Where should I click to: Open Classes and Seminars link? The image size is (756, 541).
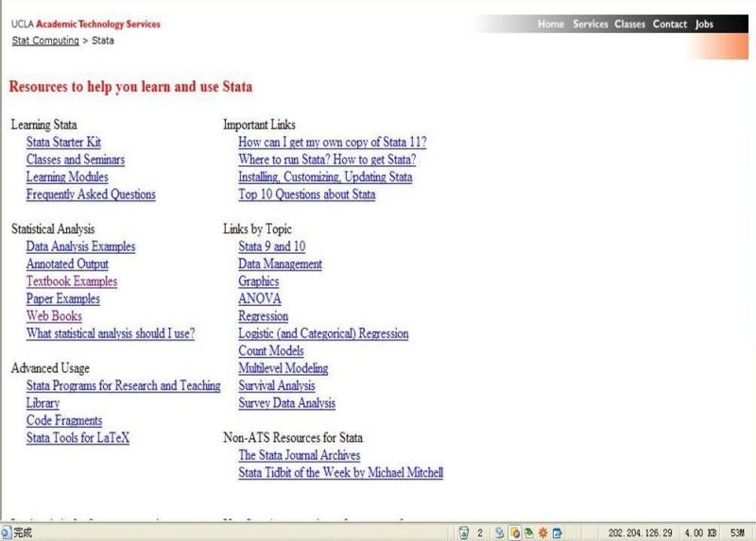pyautogui.click(x=76, y=160)
